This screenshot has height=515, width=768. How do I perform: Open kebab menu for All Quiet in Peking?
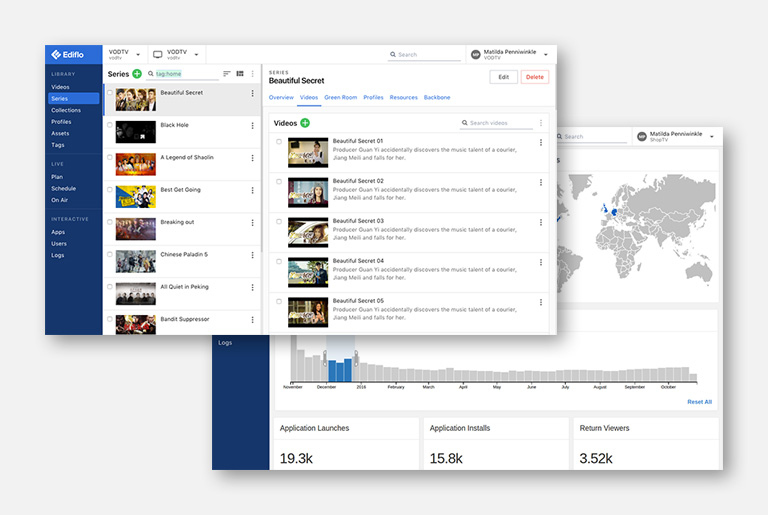click(x=253, y=287)
